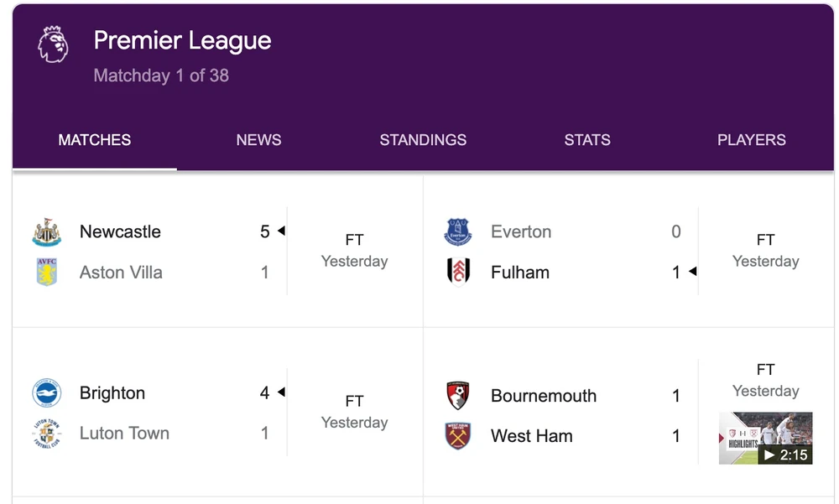Viewport: 839px width, 504px height.
Task: Click the Fulham team name
Action: click(x=520, y=273)
